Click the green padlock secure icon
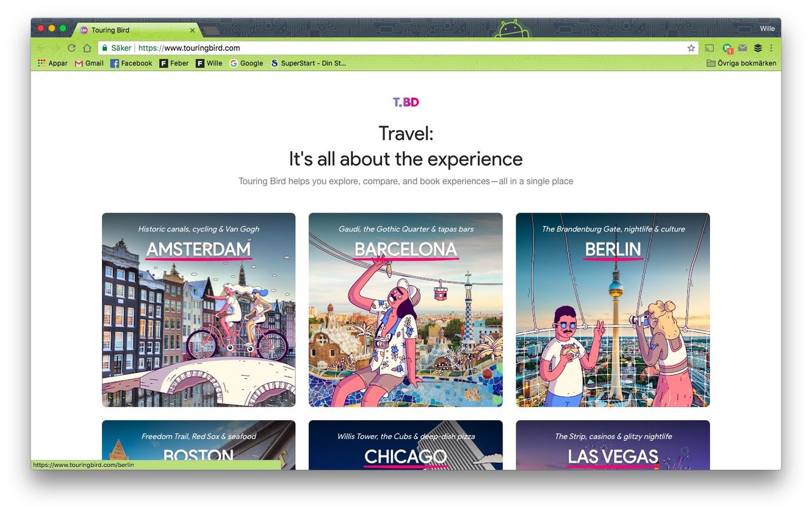The width and height of the screenshot is (812, 514). click(105, 48)
